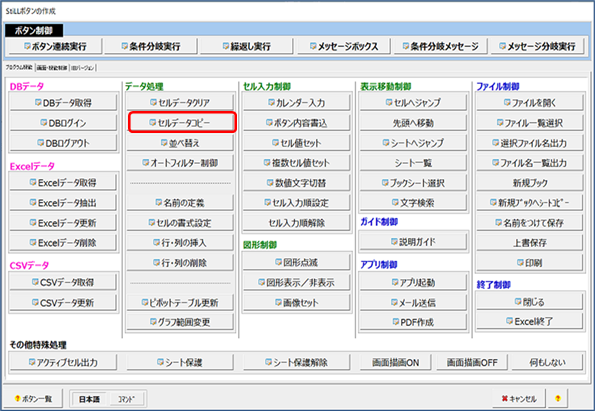Click the 図形表示/非表示 icon button
The image size is (595, 411).
(x=296, y=282)
